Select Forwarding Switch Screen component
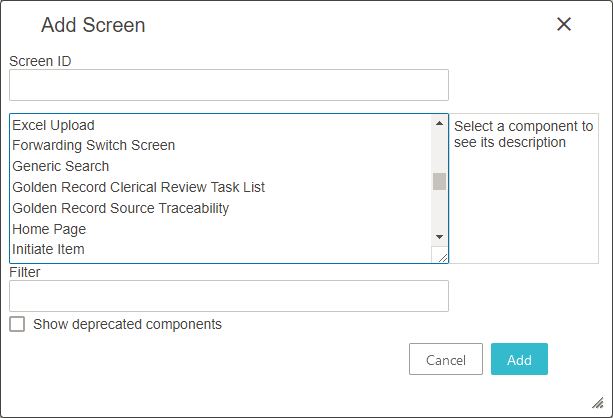Image resolution: width=613 pixels, height=418 pixels. tap(94, 145)
